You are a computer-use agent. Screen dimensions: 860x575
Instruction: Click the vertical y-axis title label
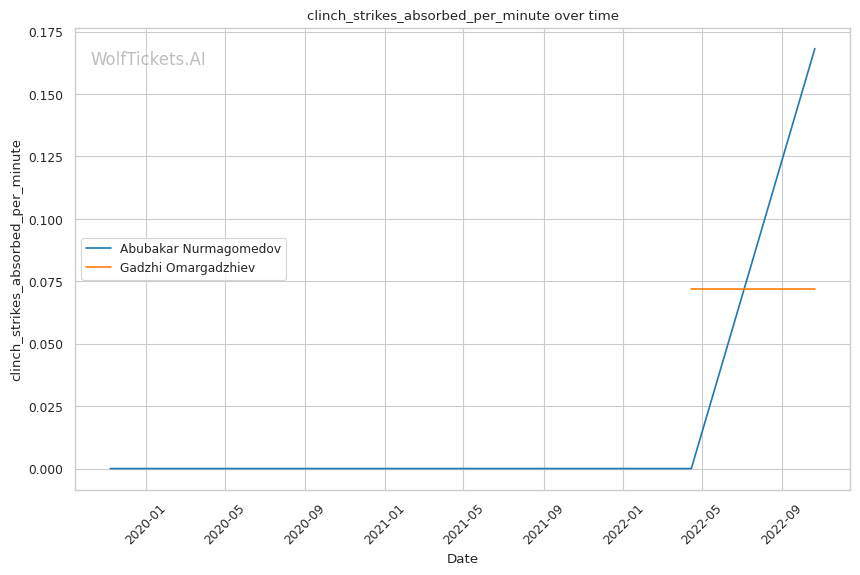(x=16, y=261)
